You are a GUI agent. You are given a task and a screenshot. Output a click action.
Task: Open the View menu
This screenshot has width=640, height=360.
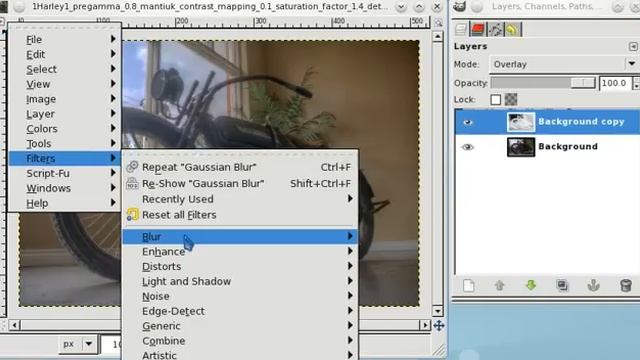[x=64, y=84]
